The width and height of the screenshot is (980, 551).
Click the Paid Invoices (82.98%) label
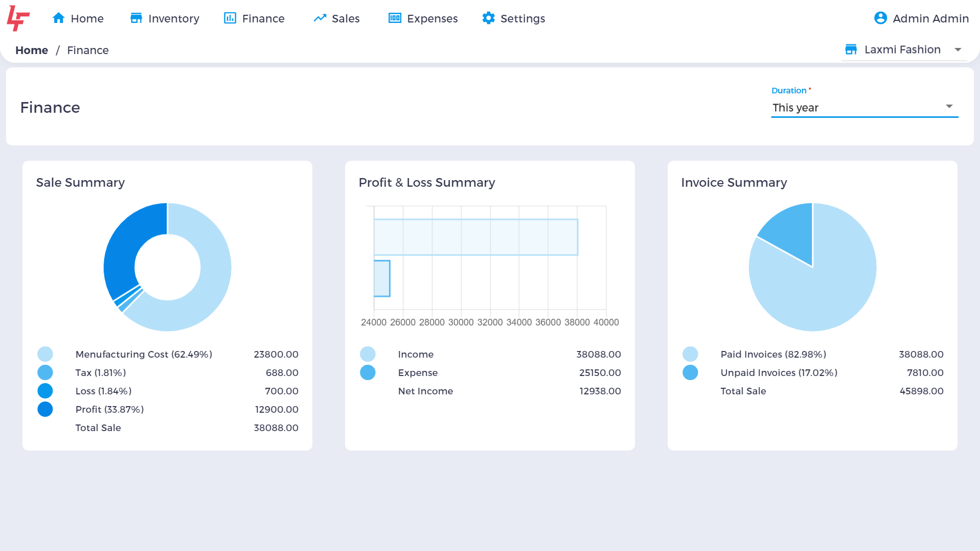pyautogui.click(x=773, y=355)
